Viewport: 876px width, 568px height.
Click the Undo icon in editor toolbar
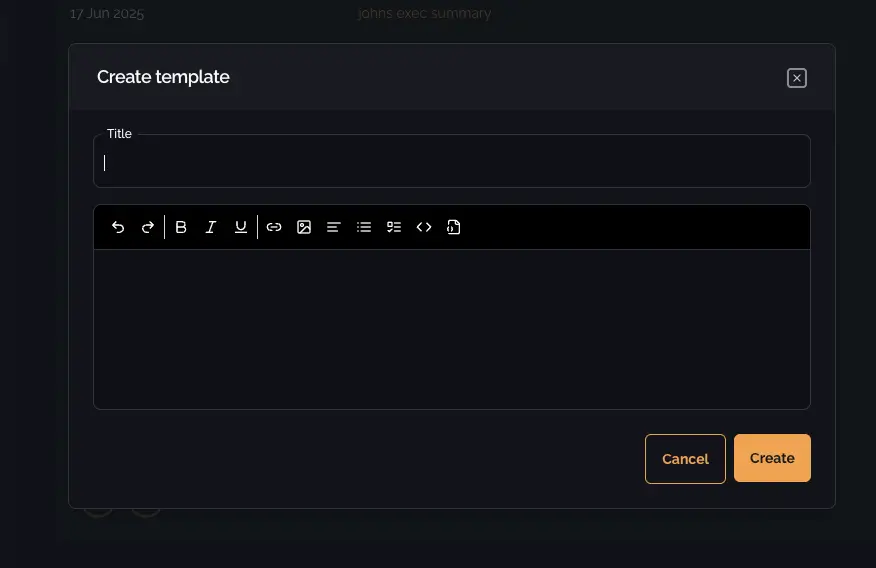pos(118,227)
